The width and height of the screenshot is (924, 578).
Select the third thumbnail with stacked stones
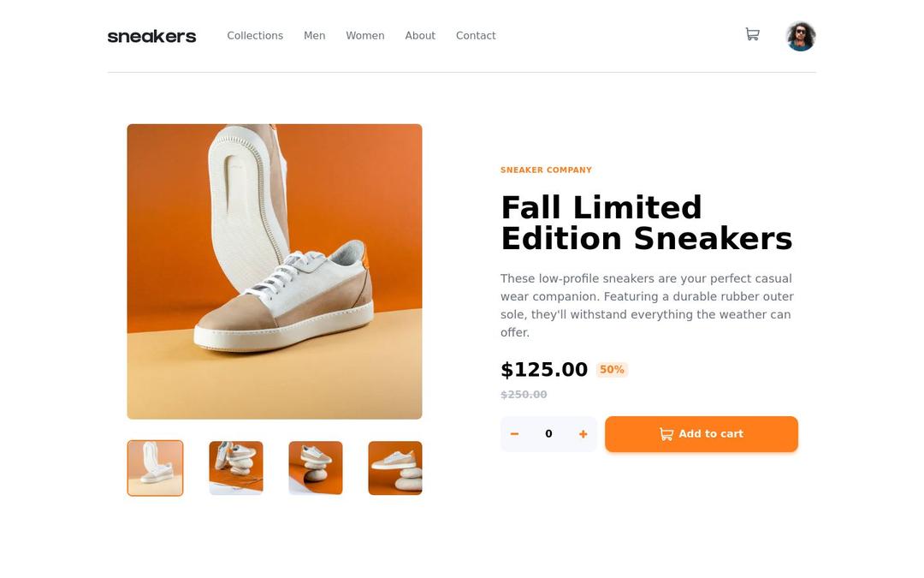(316, 468)
